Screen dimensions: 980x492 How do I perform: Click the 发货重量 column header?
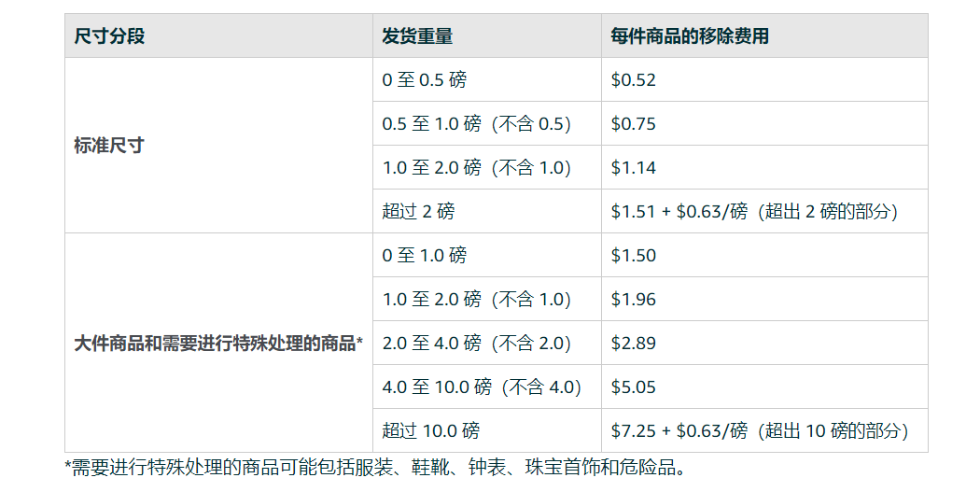tap(417, 36)
